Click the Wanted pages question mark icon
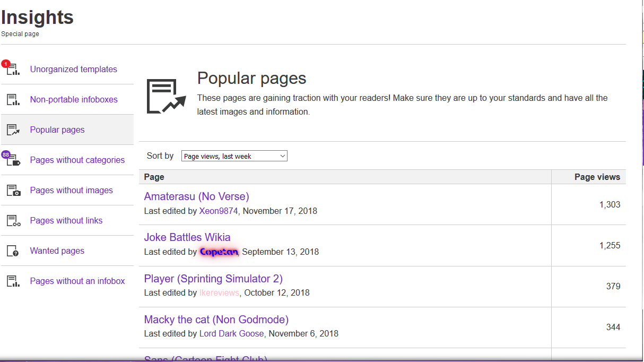Screen dimensions: 644x362 click(13, 251)
